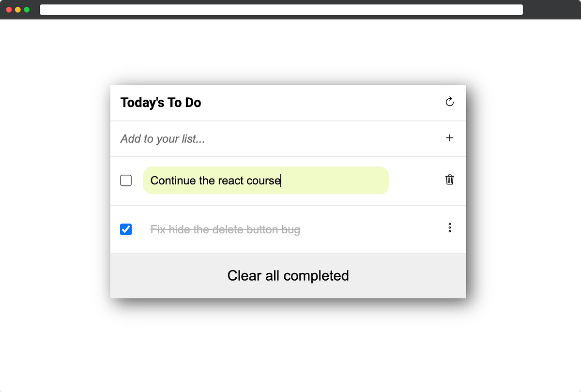Image resolution: width=581 pixels, height=392 pixels.
Task: Delete task using the trash can icon
Action: coord(449,180)
